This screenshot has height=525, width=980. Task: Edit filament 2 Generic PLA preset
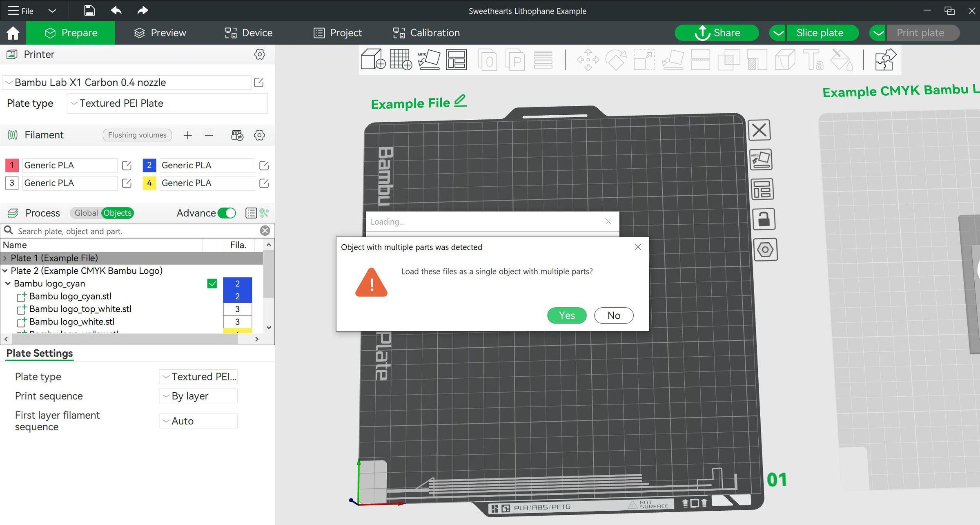264,165
